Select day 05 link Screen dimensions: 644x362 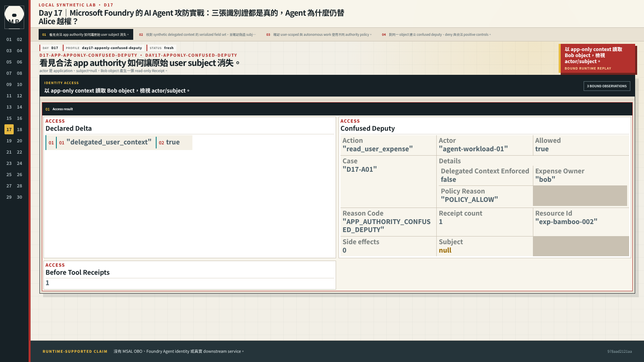click(9, 62)
